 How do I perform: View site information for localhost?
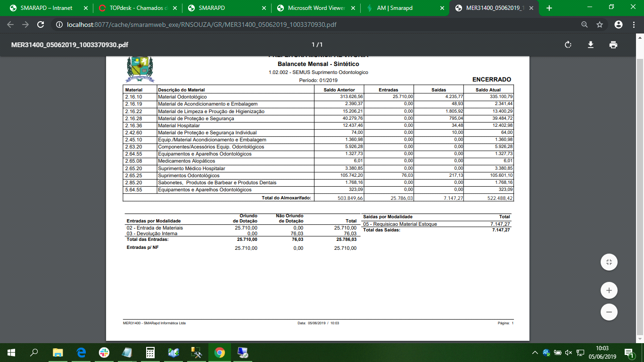pyautogui.click(x=59, y=25)
